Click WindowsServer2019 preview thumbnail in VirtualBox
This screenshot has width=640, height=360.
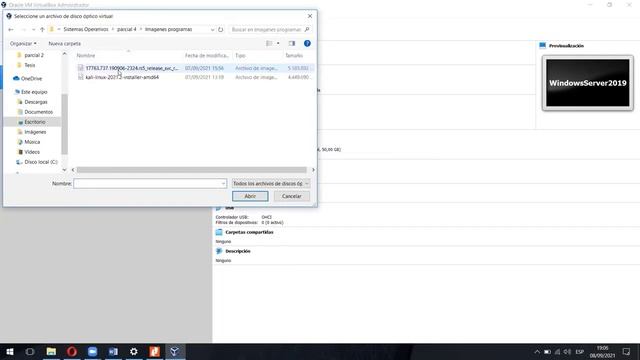(x=588, y=83)
